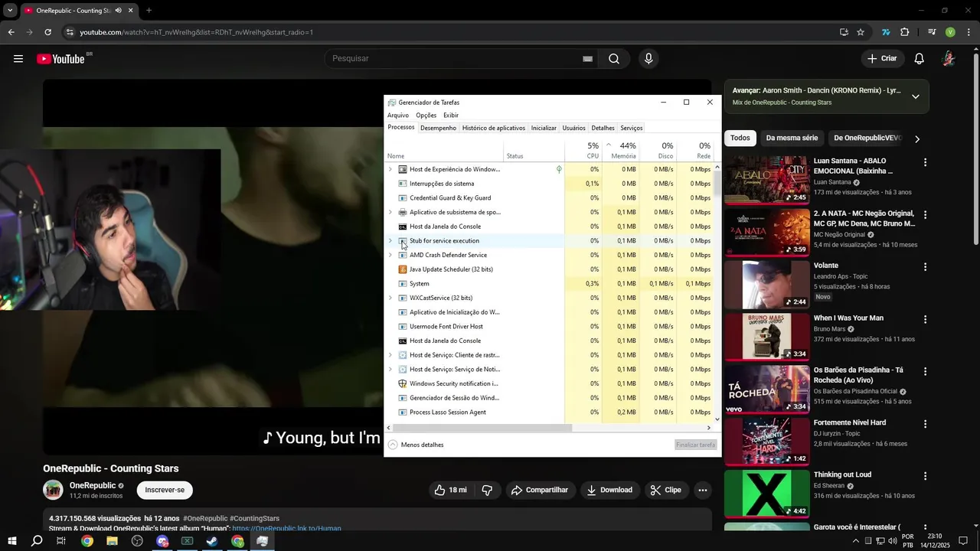
Task: Switch to Desempenho tab
Action: pyautogui.click(x=438, y=128)
